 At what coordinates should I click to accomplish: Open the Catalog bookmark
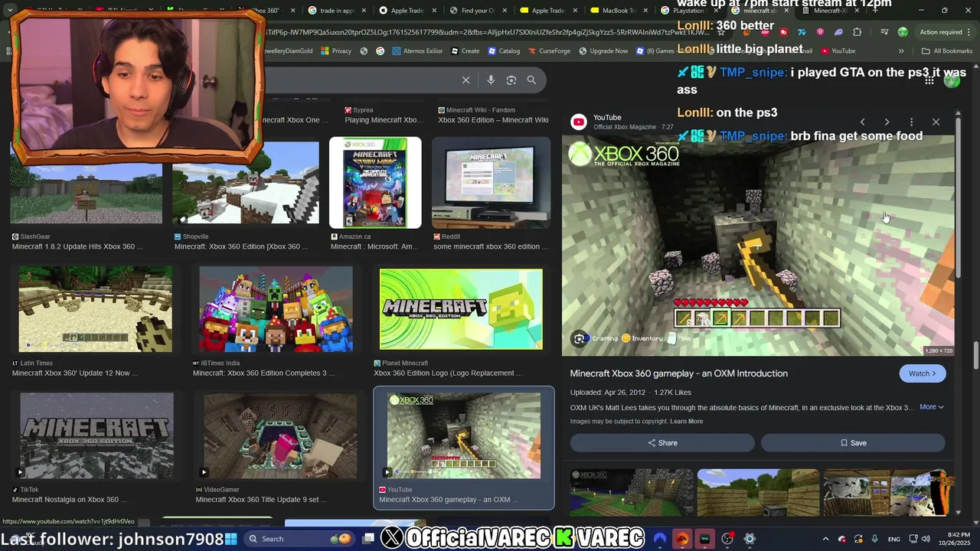click(x=503, y=51)
